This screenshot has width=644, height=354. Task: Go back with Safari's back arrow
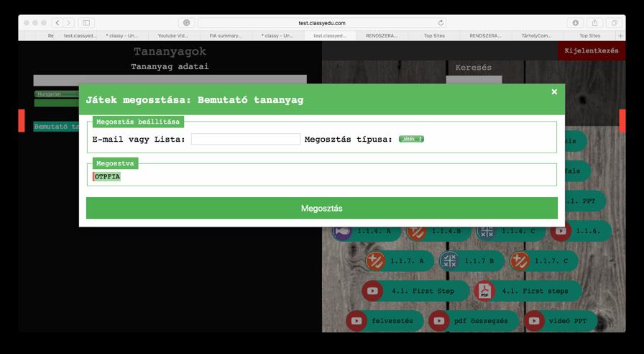pos(58,23)
